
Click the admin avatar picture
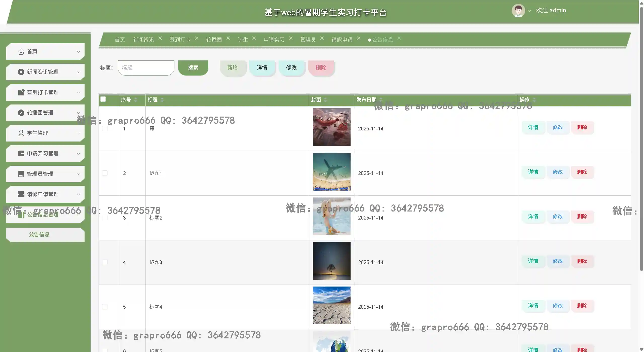pos(518,11)
